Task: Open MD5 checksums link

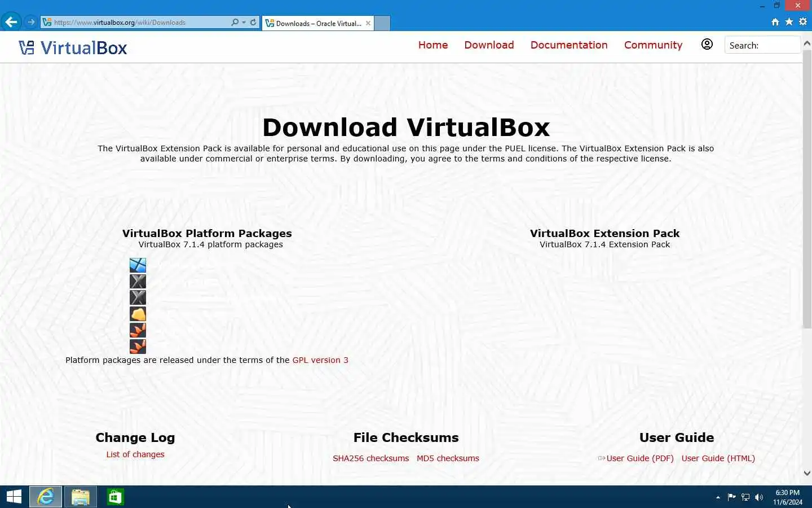Action: (x=448, y=458)
